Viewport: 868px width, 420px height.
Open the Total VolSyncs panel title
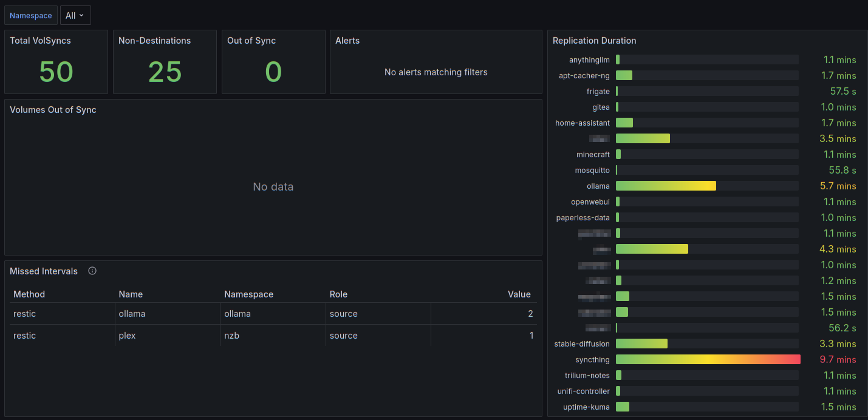40,41
